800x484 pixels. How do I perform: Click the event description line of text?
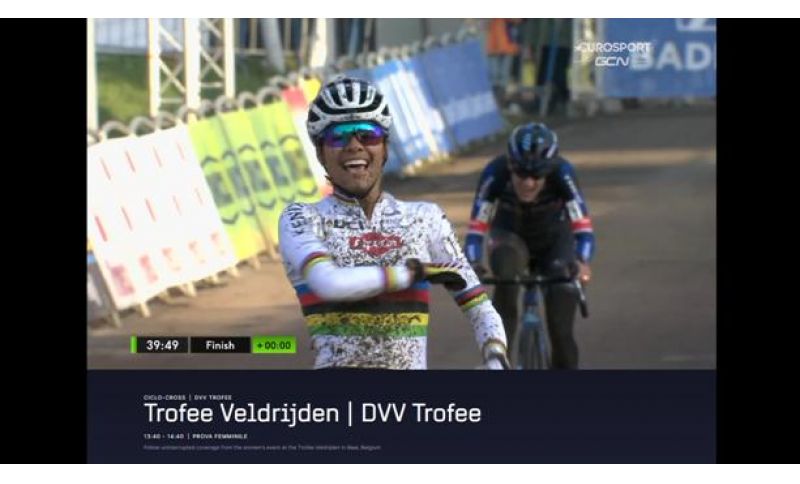pos(262,448)
